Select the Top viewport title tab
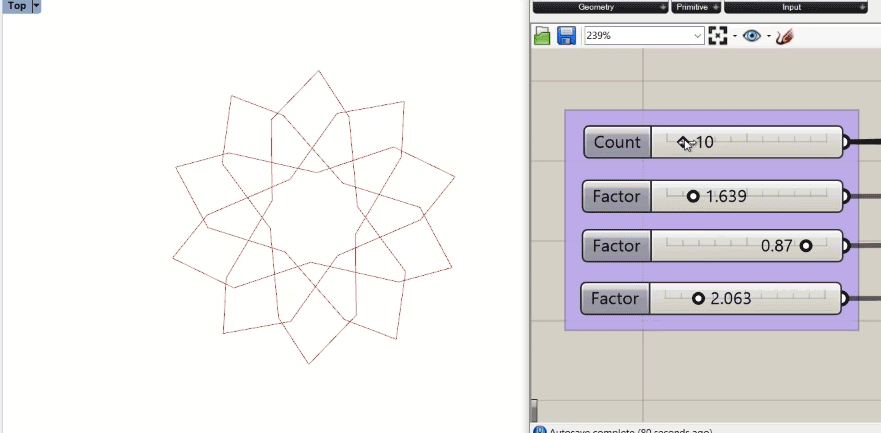This screenshot has height=433, width=881. pyautogui.click(x=17, y=6)
